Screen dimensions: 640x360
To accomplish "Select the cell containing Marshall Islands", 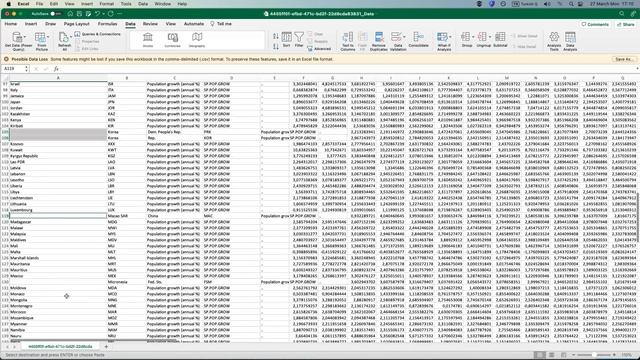I will [x=58, y=258].
